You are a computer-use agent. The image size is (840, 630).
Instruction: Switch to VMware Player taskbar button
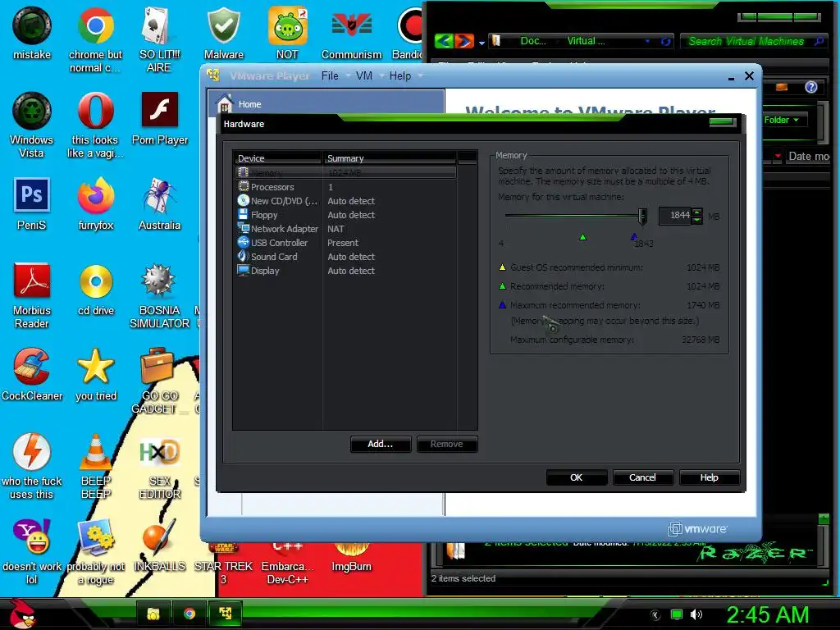pyautogui.click(x=226, y=614)
